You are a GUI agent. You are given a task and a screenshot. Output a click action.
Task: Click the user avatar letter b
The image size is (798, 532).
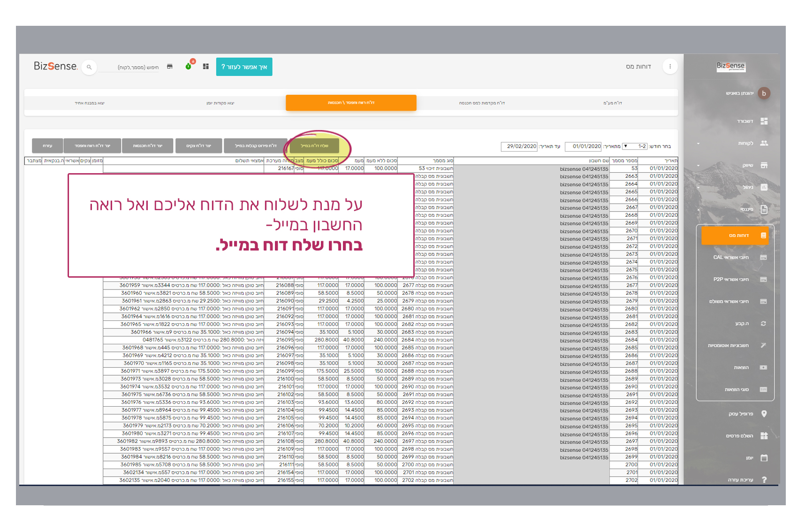pyautogui.click(x=764, y=93)
